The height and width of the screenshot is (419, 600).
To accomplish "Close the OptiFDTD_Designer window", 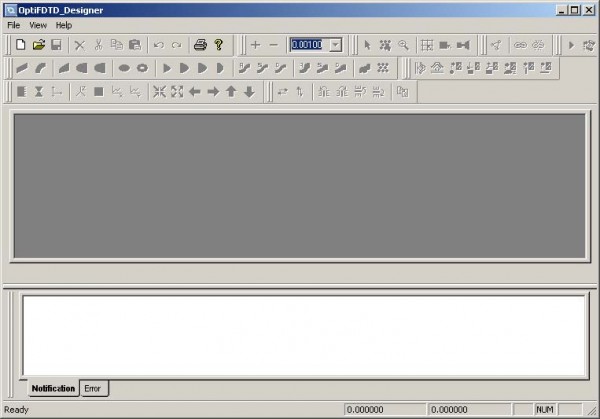I will (x=589, y=10).
